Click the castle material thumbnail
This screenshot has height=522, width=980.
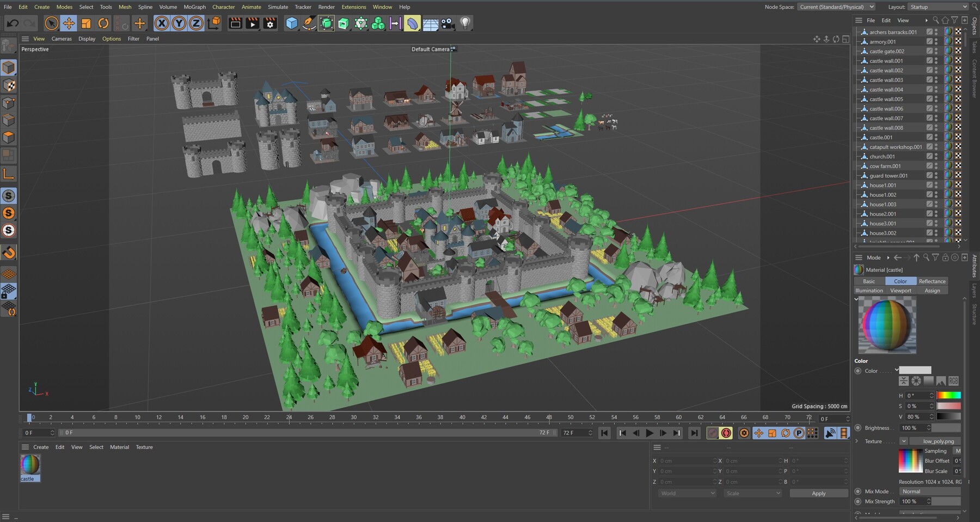29,465
